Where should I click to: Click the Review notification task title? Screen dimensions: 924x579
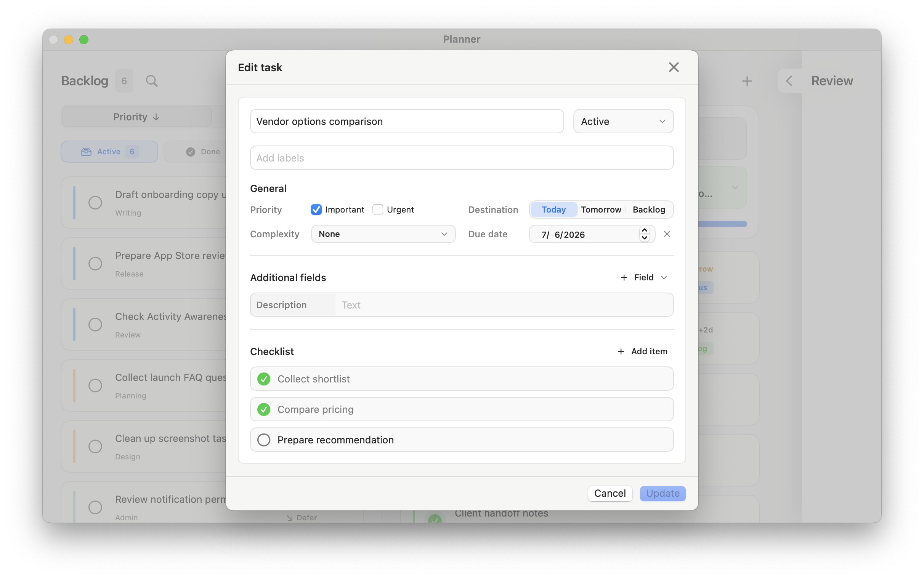click(170, 499)
